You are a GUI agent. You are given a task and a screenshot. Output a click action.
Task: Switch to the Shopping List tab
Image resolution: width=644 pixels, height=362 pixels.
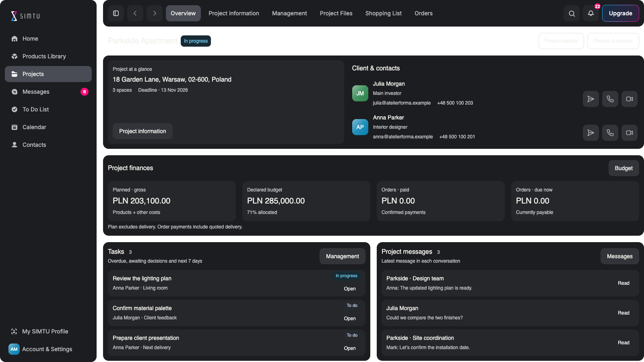(x=384, y=13)
